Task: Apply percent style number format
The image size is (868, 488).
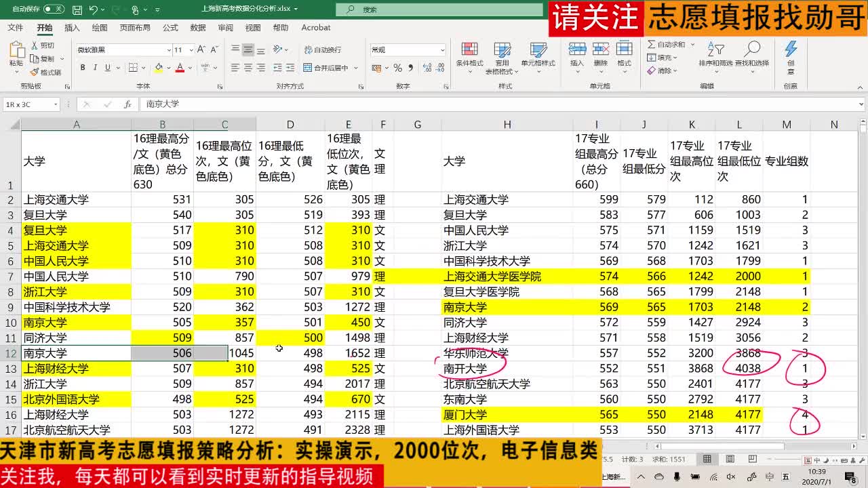Action: click(x=397, y=68)
